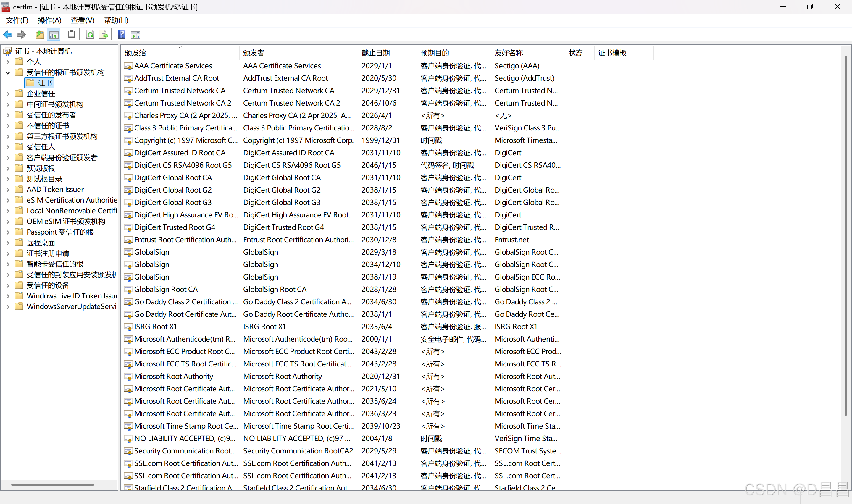Open the 查看(V) menu
The image size is (852, 504).
point(83,20)
